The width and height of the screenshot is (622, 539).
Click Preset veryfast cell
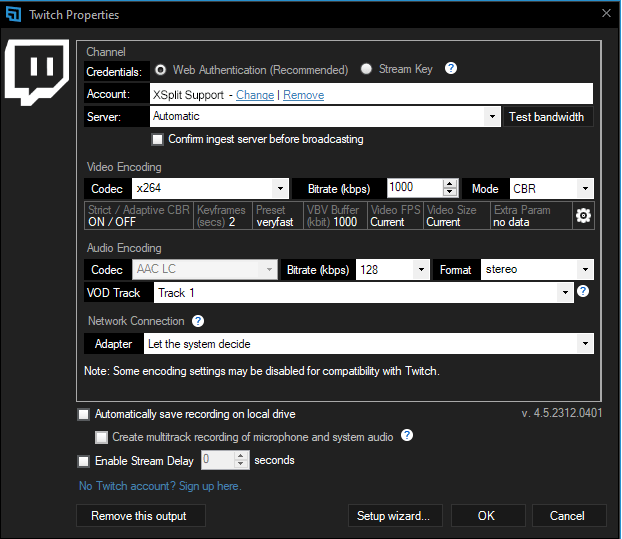278,216
